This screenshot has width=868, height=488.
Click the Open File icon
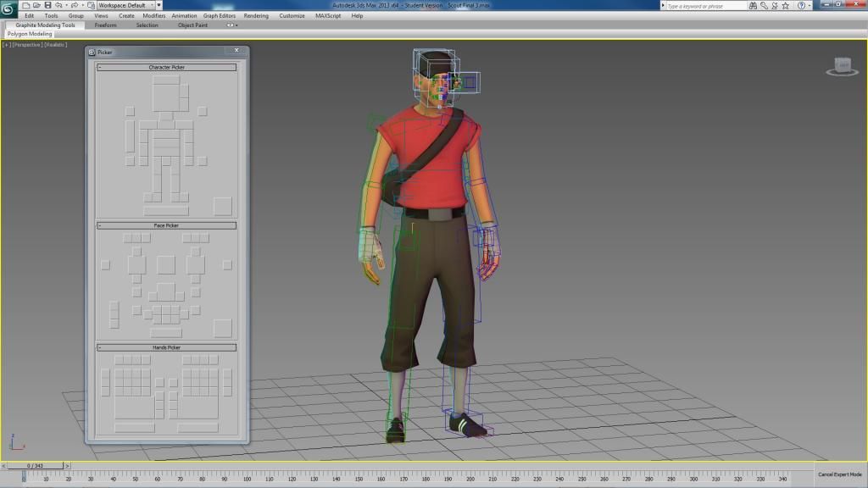(36, 6)
